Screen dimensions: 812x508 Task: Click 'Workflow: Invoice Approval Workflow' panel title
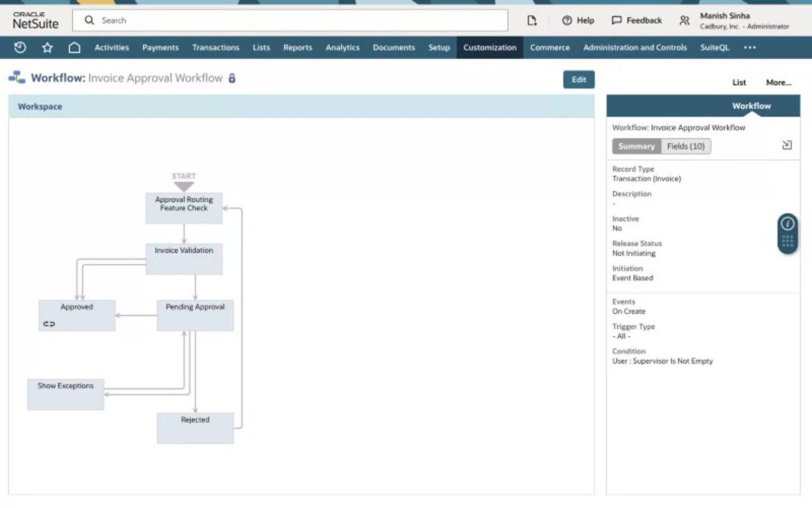[678, 128]
